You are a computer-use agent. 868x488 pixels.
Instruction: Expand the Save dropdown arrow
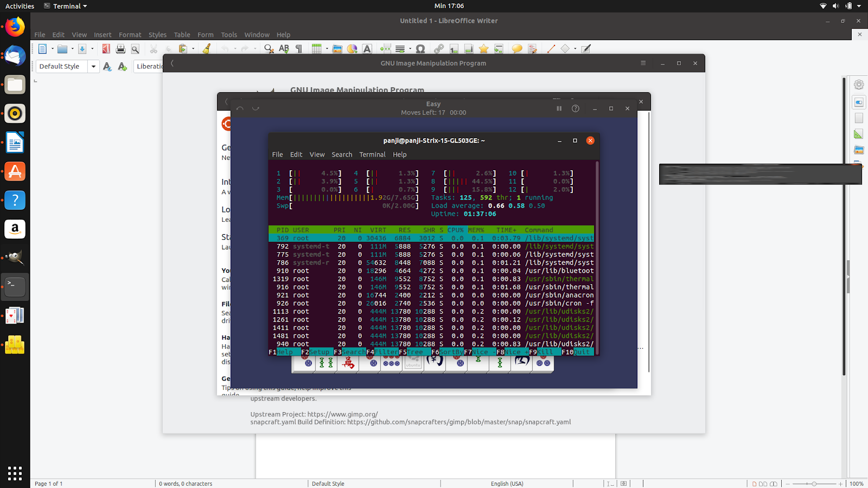coord(92,49)
